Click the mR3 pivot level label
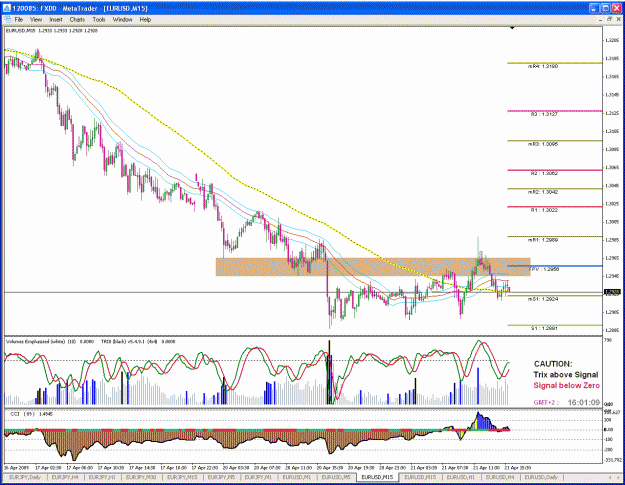 542,144
